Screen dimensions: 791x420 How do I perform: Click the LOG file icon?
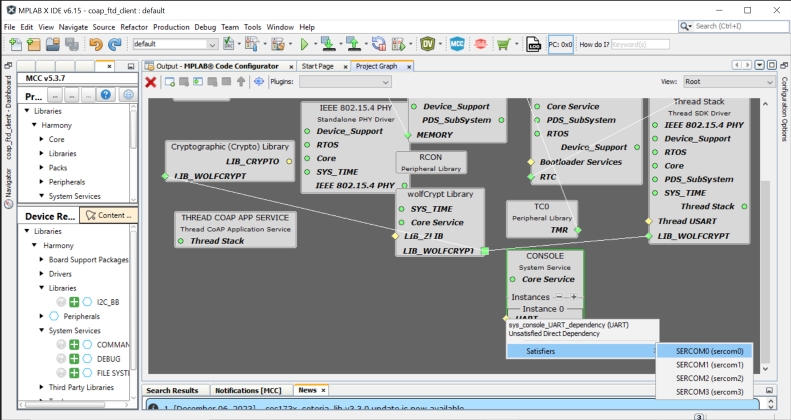[534, 44]
